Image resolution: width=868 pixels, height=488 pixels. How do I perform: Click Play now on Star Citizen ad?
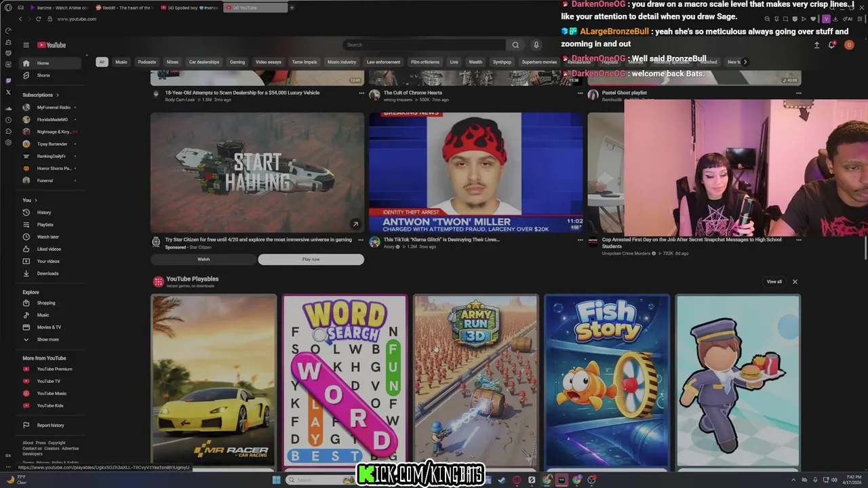tap(311, 260)
